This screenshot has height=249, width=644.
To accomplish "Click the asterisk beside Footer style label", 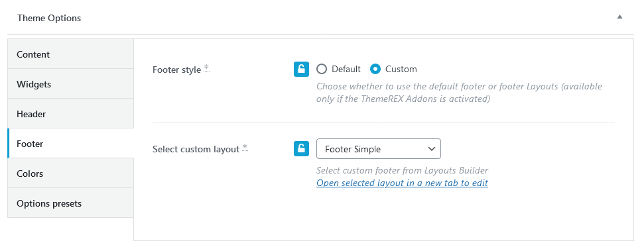I will tap(206, 68).
